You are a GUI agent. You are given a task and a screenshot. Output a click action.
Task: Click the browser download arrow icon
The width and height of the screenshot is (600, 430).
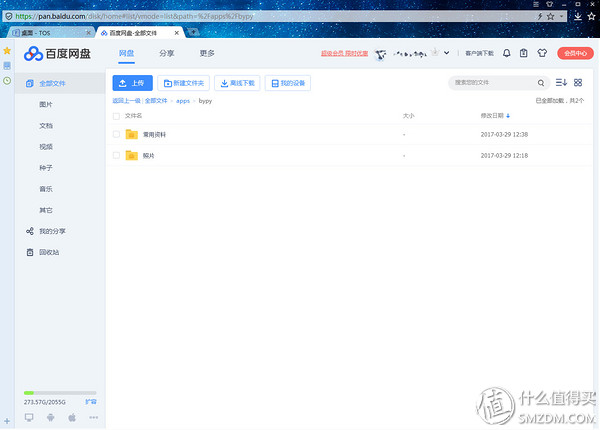[x=578, y=16]
